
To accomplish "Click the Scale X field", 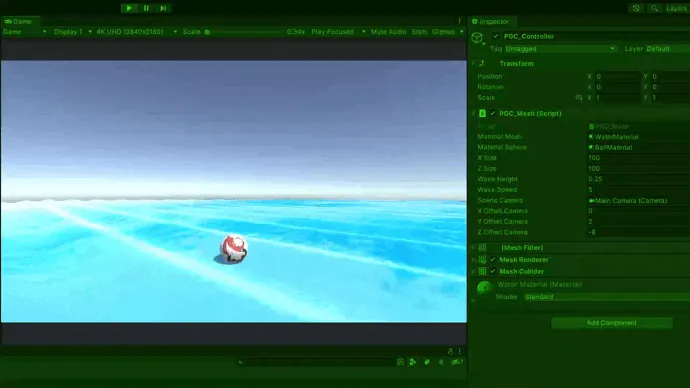I will 618,97.
